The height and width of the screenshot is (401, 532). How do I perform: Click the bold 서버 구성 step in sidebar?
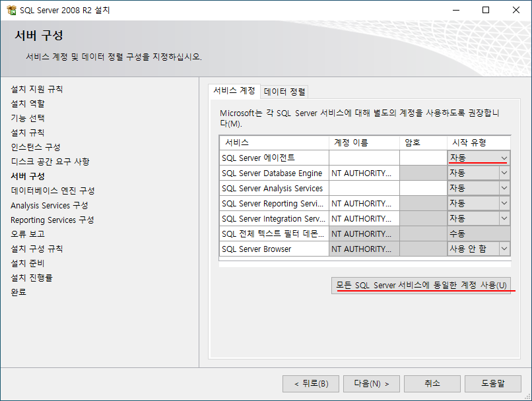(28, 176)
